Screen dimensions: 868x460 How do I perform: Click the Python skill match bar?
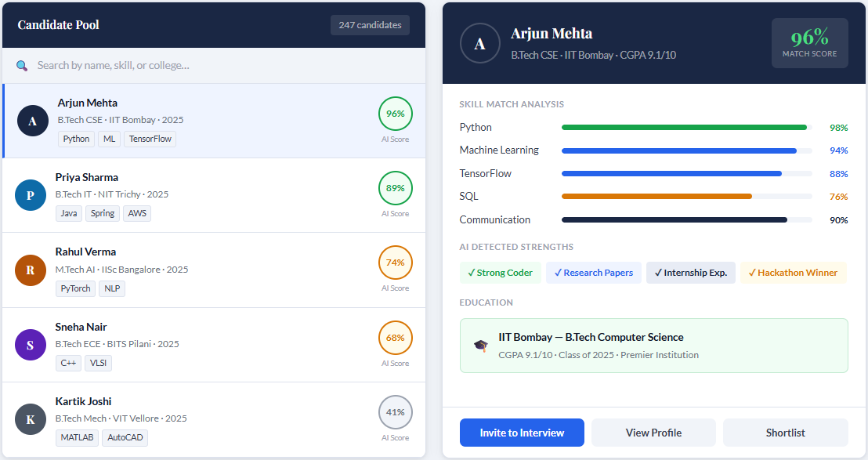[686, 127]
